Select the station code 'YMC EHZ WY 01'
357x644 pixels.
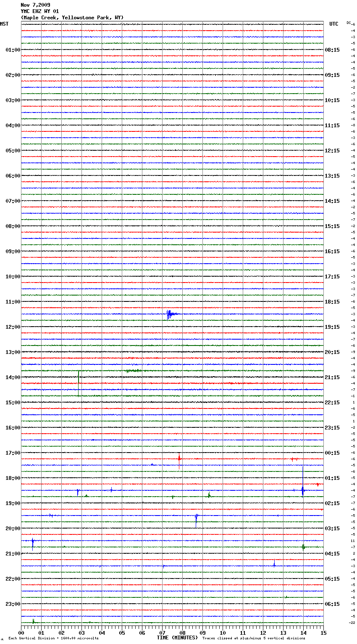39,11
